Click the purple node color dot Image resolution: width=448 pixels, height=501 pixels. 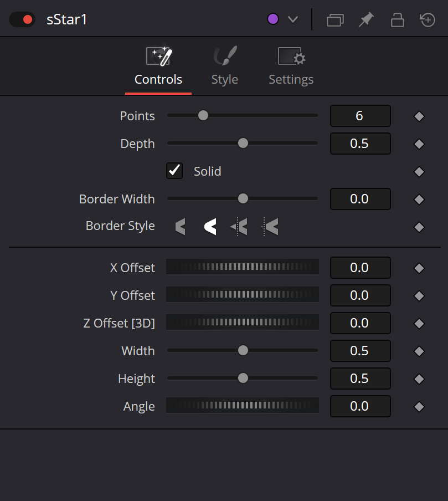click(x=272, y=19)
